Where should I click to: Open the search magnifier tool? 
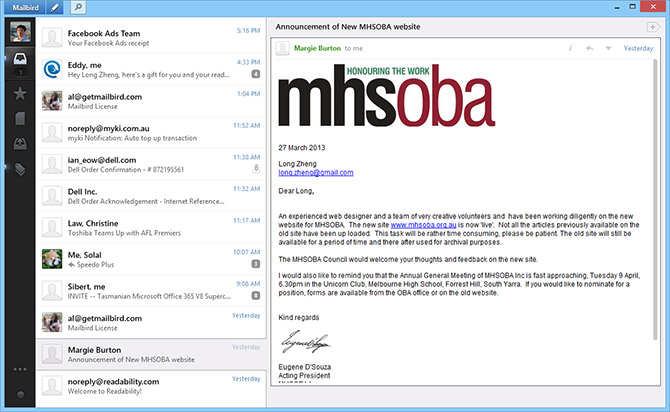(78, 7)
